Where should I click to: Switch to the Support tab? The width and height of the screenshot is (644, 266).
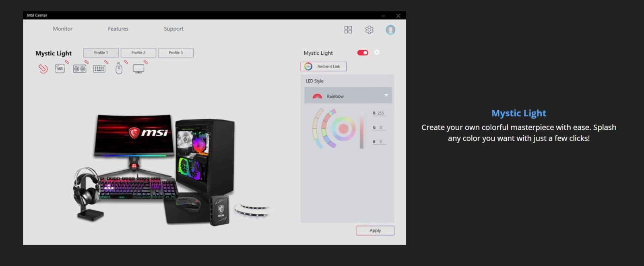173,29
